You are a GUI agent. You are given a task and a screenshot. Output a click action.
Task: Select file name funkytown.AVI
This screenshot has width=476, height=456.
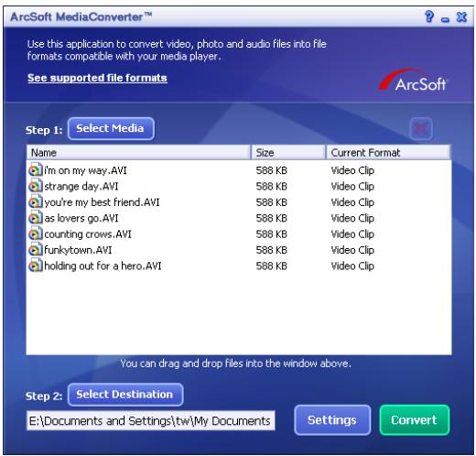(78, 250)
